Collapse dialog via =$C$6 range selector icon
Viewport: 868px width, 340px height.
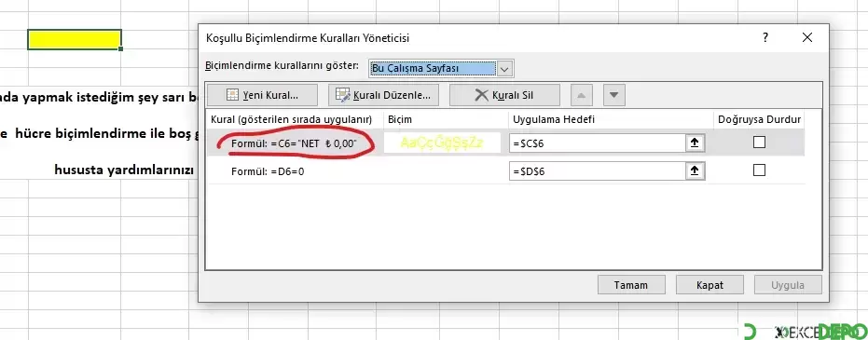click(x=695, y=143)
